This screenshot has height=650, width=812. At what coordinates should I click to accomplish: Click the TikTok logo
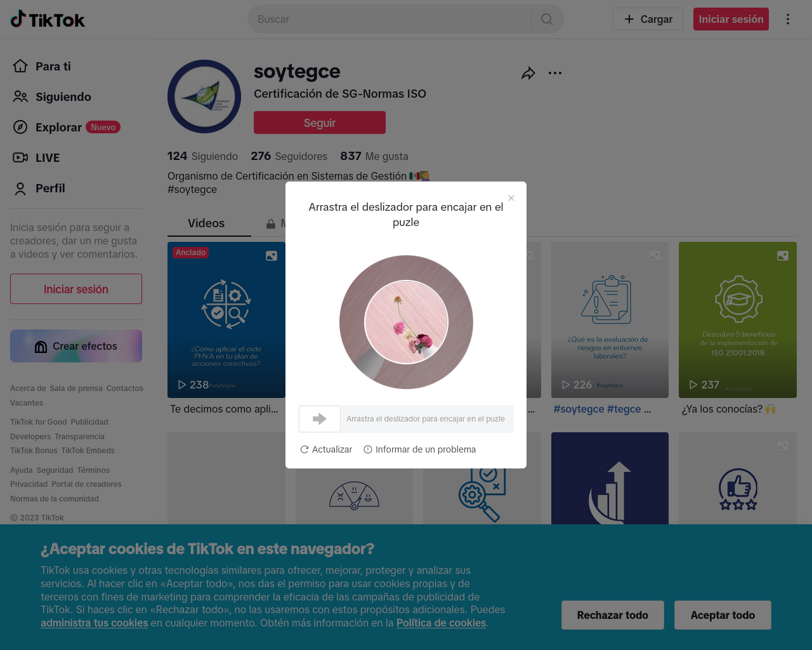pos(48,19)
